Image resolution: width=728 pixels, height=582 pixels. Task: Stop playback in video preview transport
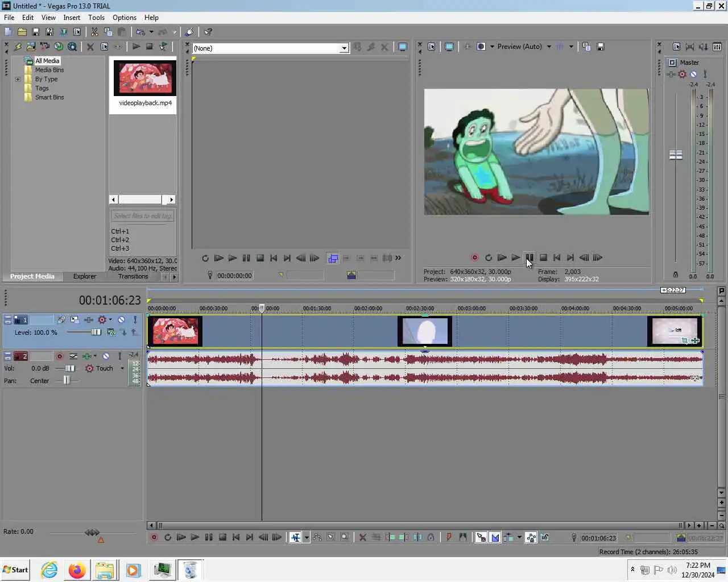point(543,257)
